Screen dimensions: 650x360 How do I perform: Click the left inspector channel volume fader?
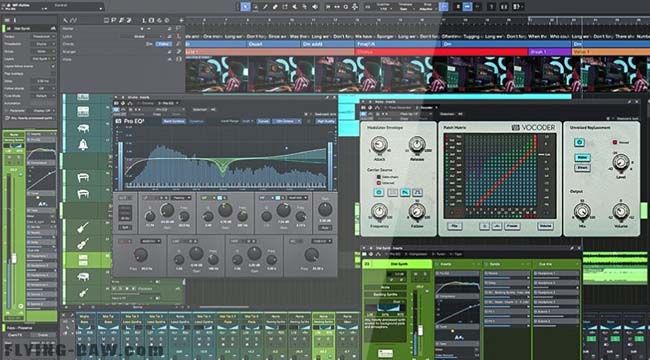[x=14, y=258]
